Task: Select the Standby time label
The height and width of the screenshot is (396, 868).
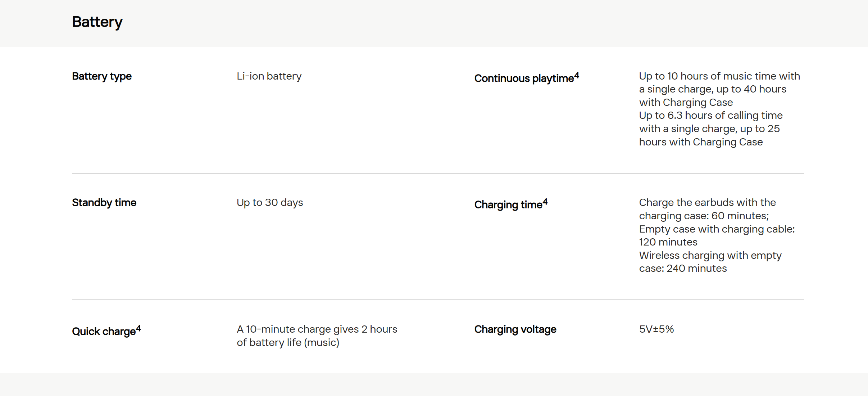Action: [x=104, y=203]
